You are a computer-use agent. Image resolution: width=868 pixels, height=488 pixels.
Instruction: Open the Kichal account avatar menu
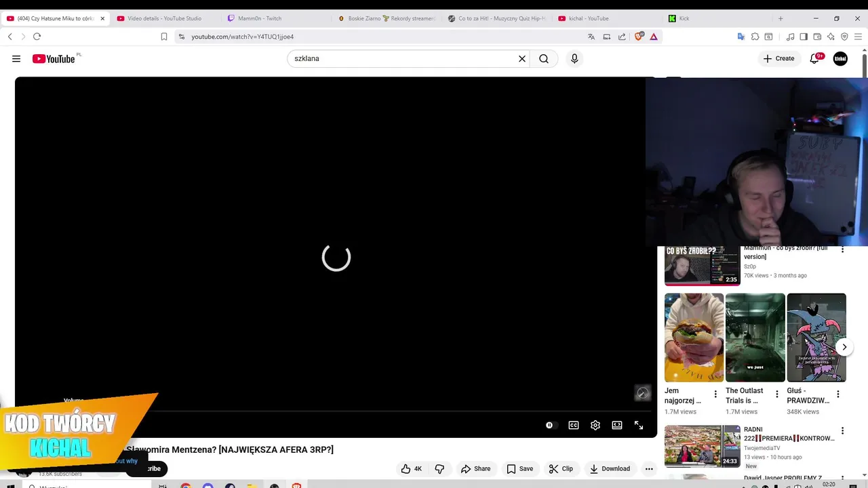pos(840,59)
